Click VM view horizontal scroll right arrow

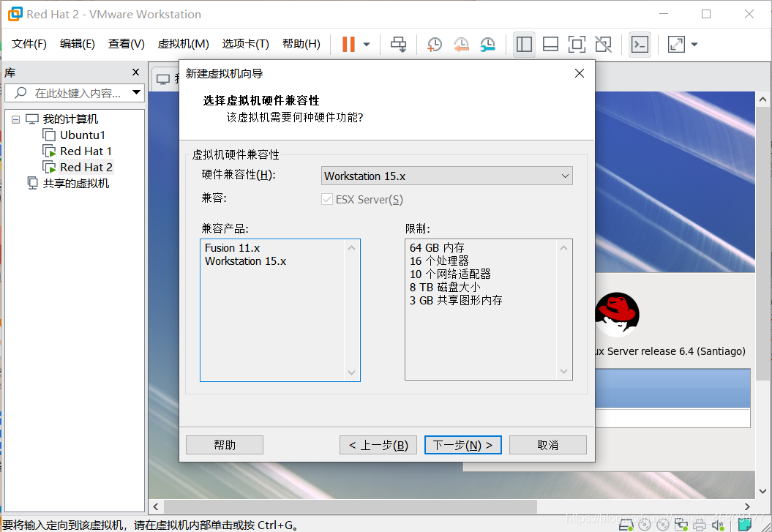tap(747, 506)
